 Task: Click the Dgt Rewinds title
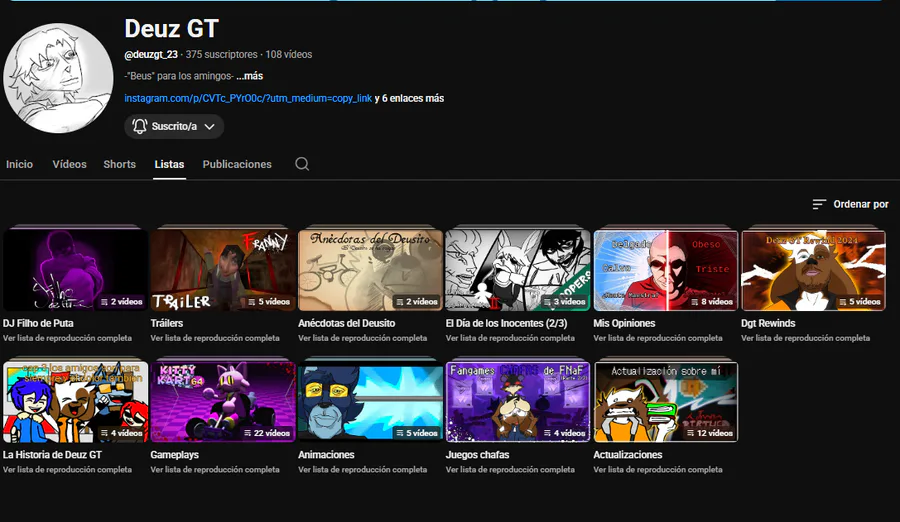click(x=768, y=323)
